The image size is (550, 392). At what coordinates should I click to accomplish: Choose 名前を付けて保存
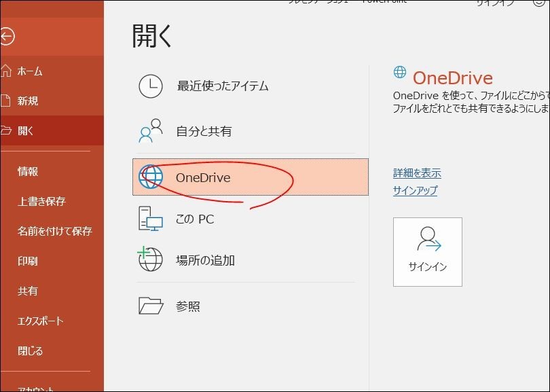[52, 231]
